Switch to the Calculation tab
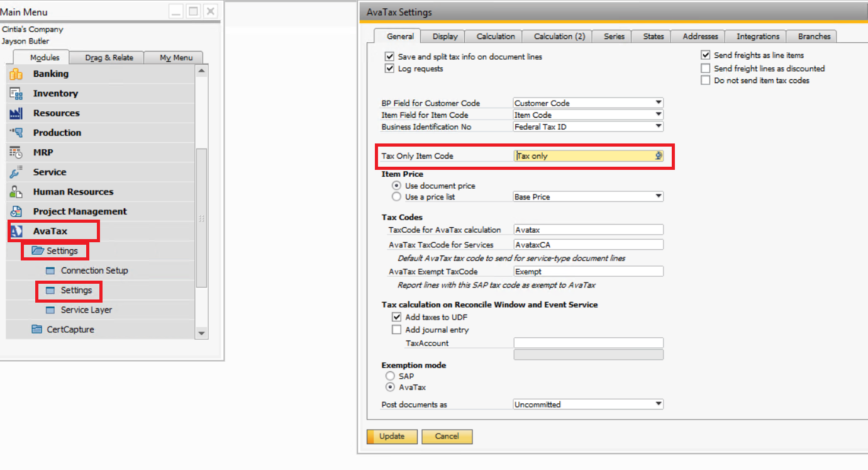This screenshot has height=470, width=868. click(496, 36)
